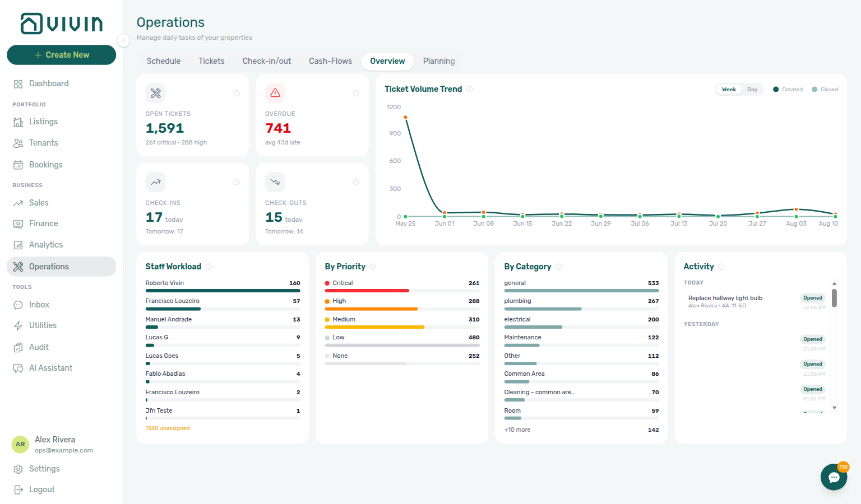Show info for the Open Tickets card
This screenshot has height=504, width=861.
click(237, 93)
